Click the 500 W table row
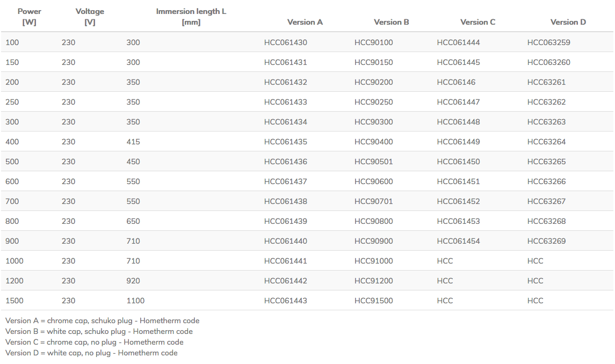 215,162
